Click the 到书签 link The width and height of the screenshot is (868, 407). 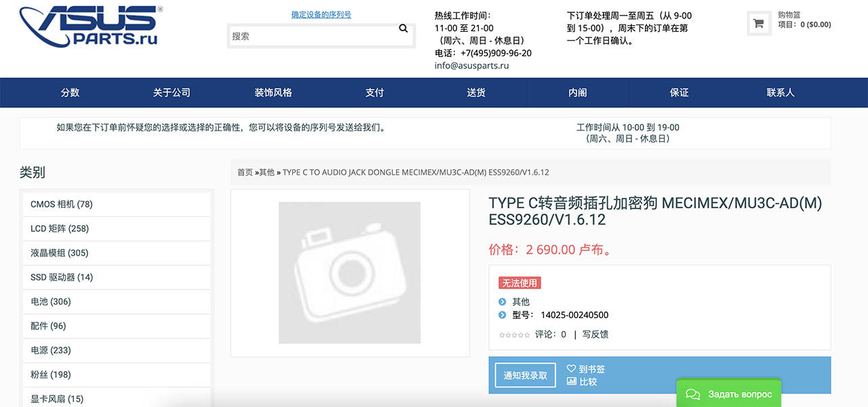pyautogui.click(x=591, y=370)
